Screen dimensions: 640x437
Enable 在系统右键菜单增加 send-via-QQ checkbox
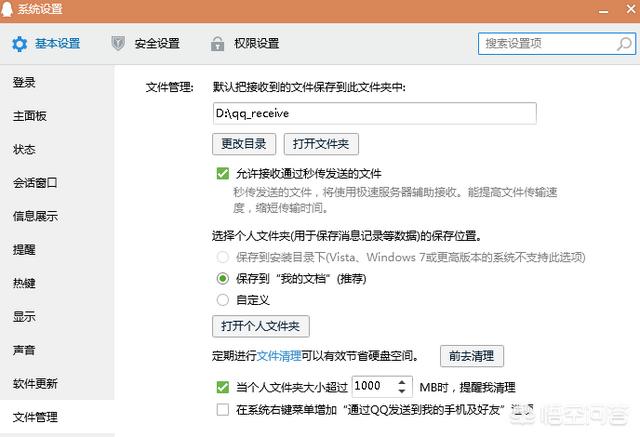223,410
